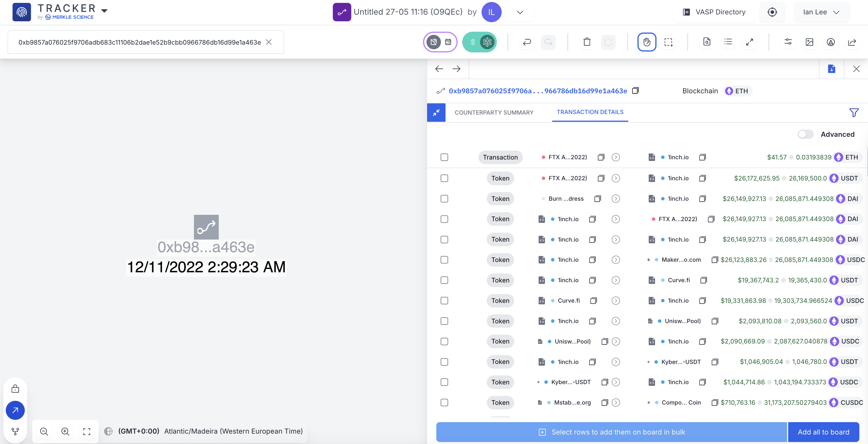Image resolution: width=868 pixels, height=444 pixels.
Task: Check the first Transaction row checkbox
Action: point(444,157)
